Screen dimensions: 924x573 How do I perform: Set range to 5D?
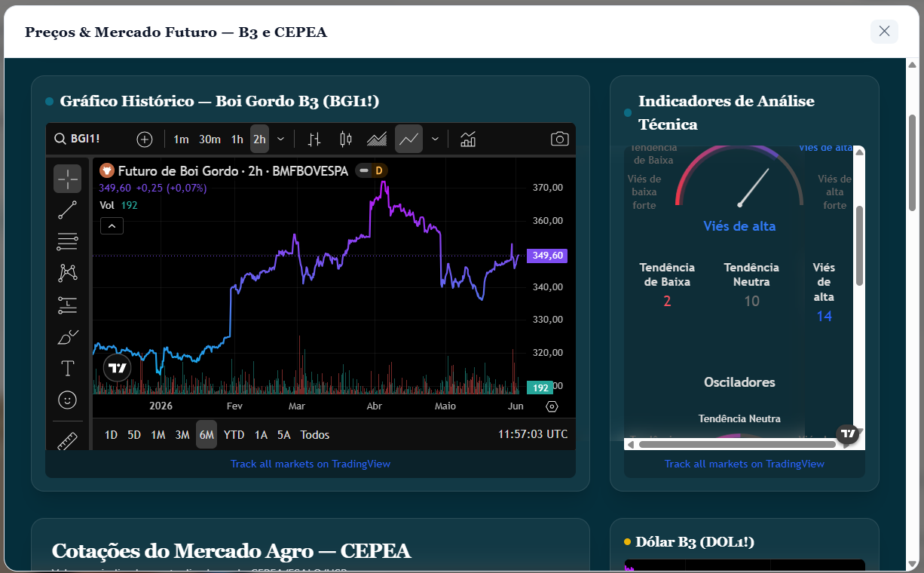(134, 435)
